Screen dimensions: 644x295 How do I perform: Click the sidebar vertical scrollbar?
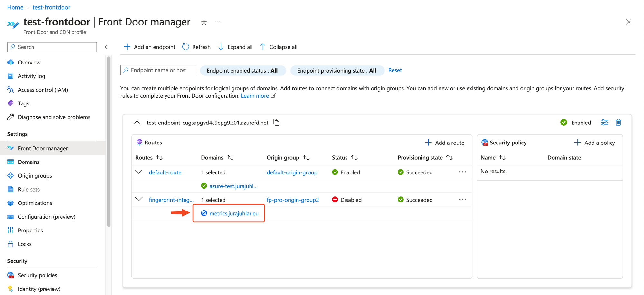point(109,142)
